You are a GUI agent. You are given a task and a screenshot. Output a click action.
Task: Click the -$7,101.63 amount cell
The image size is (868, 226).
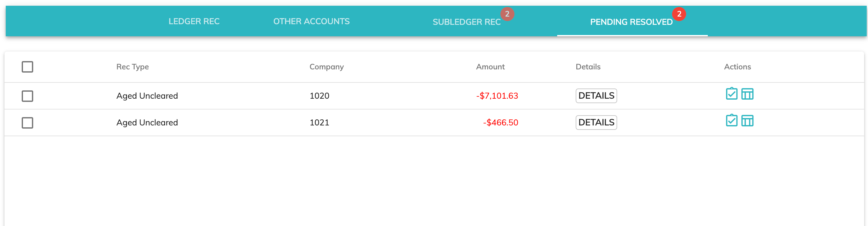click(x=497, y=96)
